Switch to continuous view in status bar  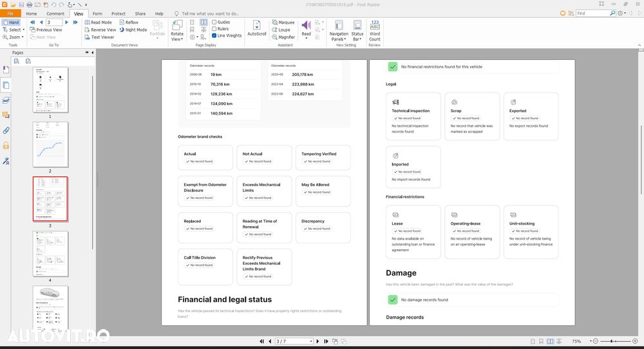(x=542, y=341)
